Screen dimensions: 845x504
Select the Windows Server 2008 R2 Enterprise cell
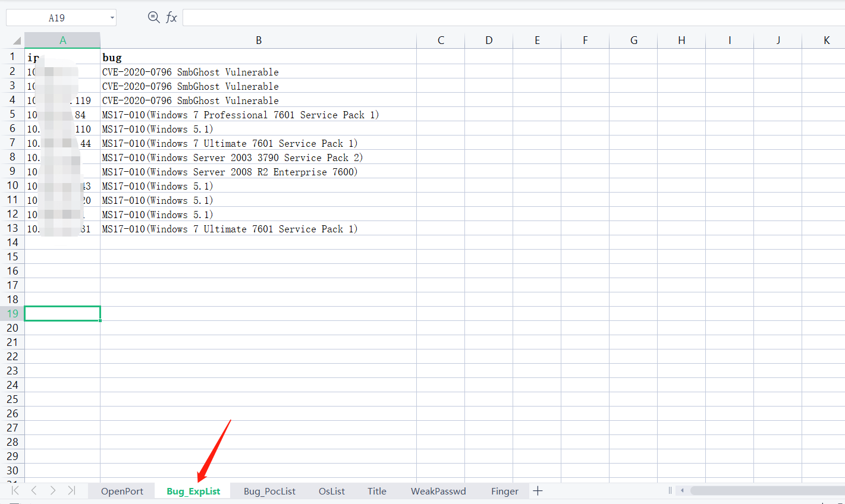[x=259, y=172]
